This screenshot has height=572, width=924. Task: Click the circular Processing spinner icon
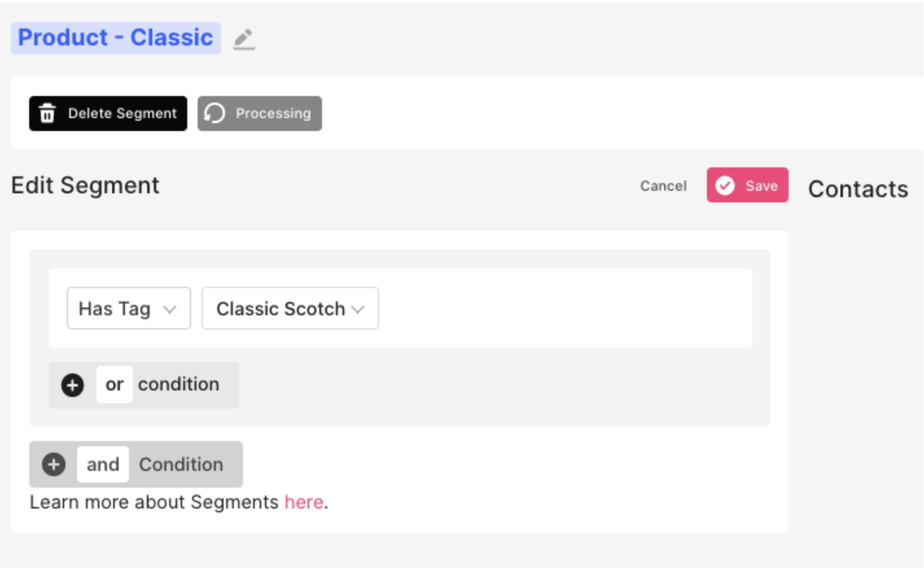pyautogui.click(x=214, y=113)
